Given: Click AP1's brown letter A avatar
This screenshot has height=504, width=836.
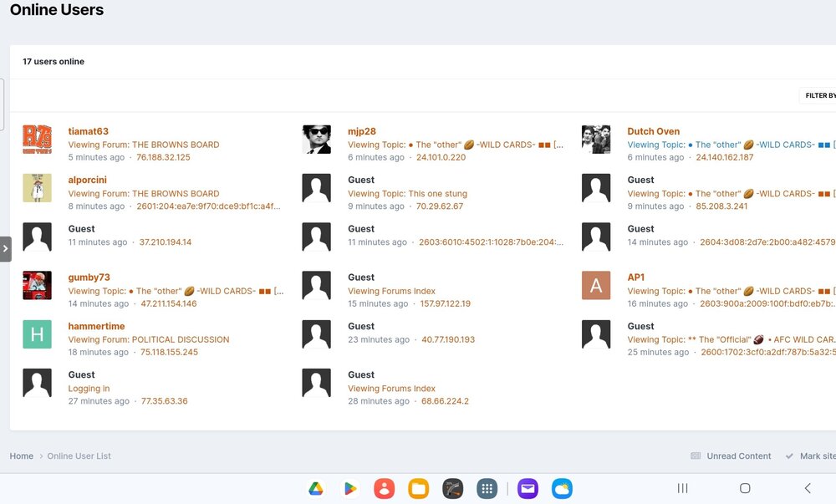Looking at the screenshot, I should click(596, 286).
